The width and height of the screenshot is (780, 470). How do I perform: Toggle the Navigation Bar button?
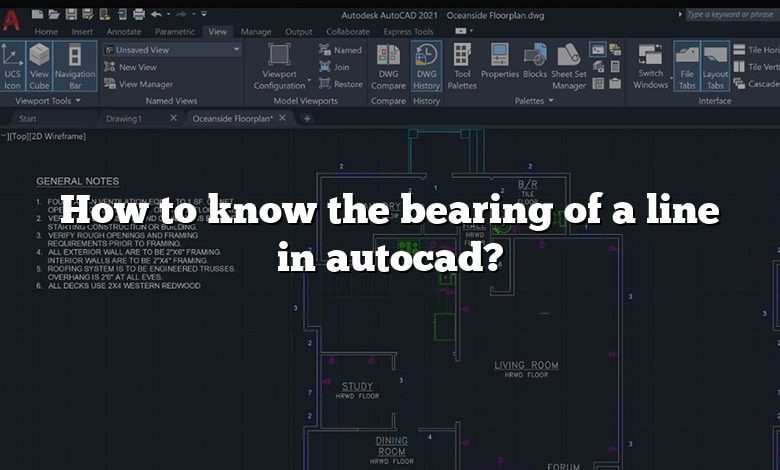[75, 65]
